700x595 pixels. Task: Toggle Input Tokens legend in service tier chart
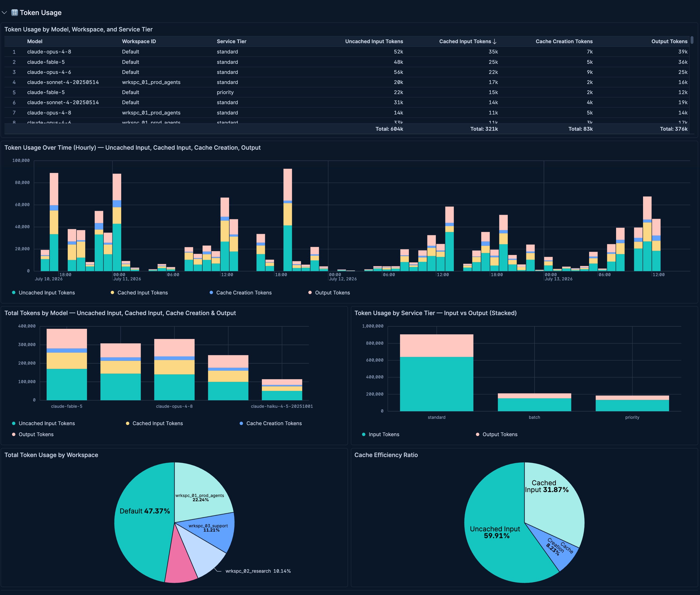click(x=380, y=435)
